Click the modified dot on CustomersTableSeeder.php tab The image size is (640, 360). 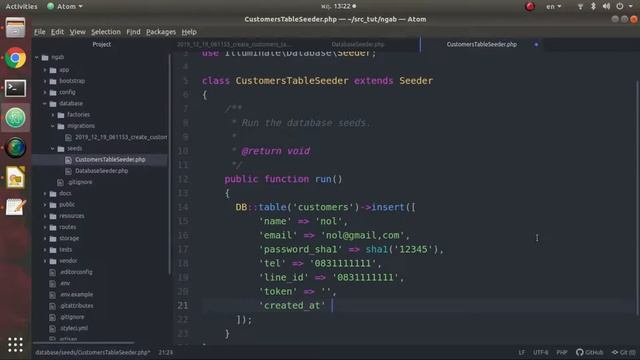click(536, 44)
